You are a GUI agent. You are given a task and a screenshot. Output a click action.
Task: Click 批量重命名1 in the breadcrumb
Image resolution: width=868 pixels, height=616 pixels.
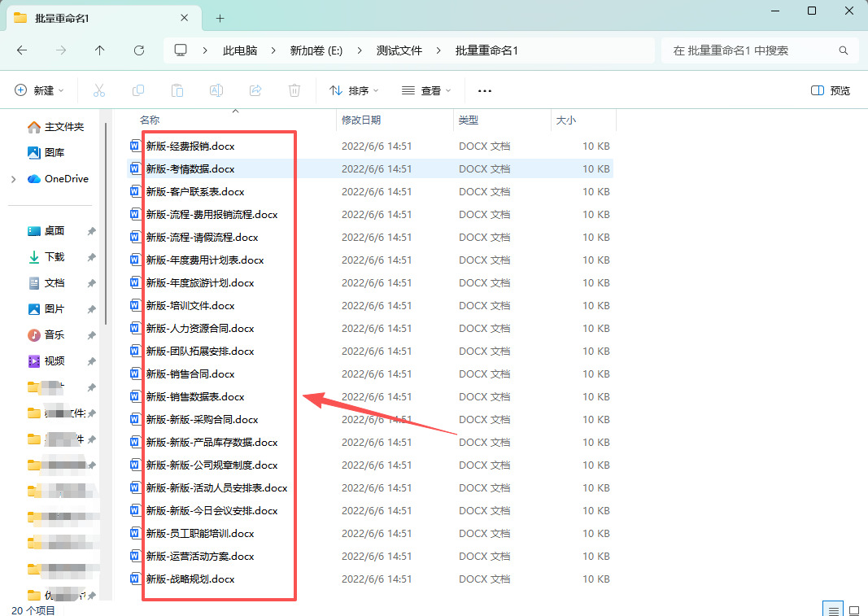[486, 50]
